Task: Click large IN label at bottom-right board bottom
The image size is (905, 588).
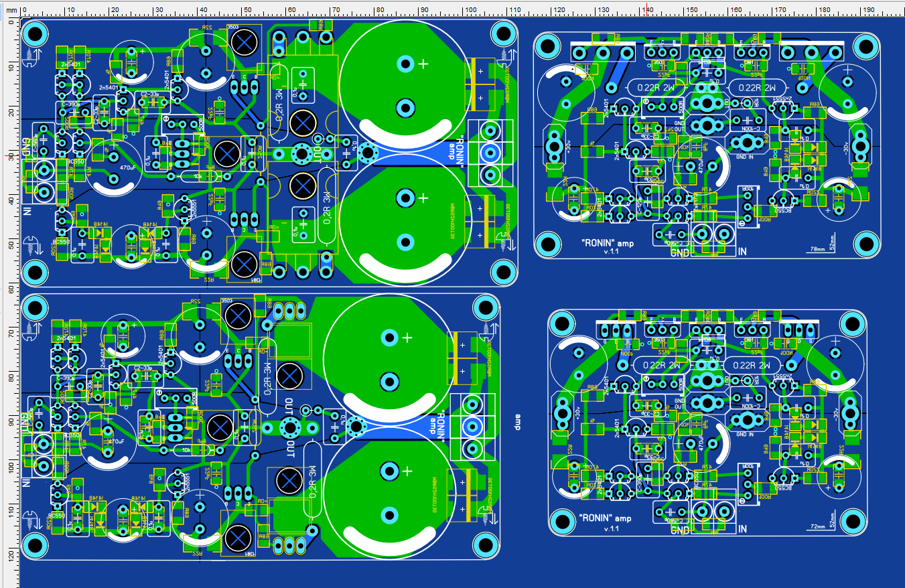Action: [x=742, y=529]
